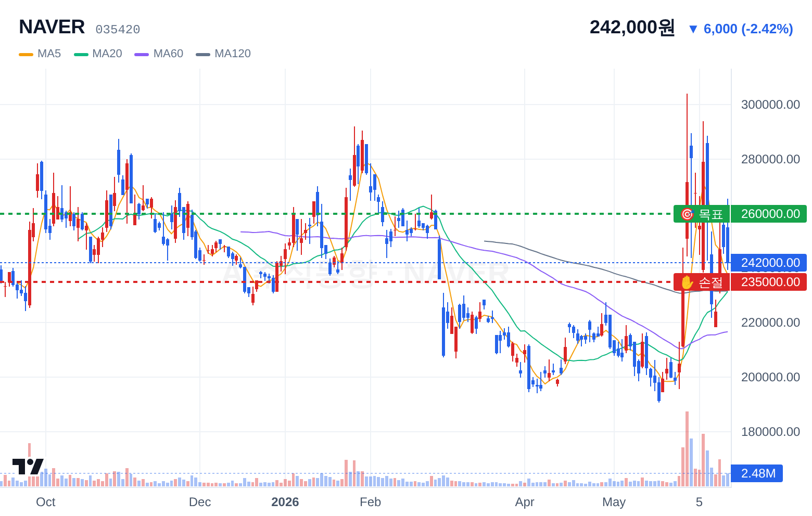Click the red 235000.00 stop-loss price tag
Viewport: 812px width, 516px height.
coord(769,282)
